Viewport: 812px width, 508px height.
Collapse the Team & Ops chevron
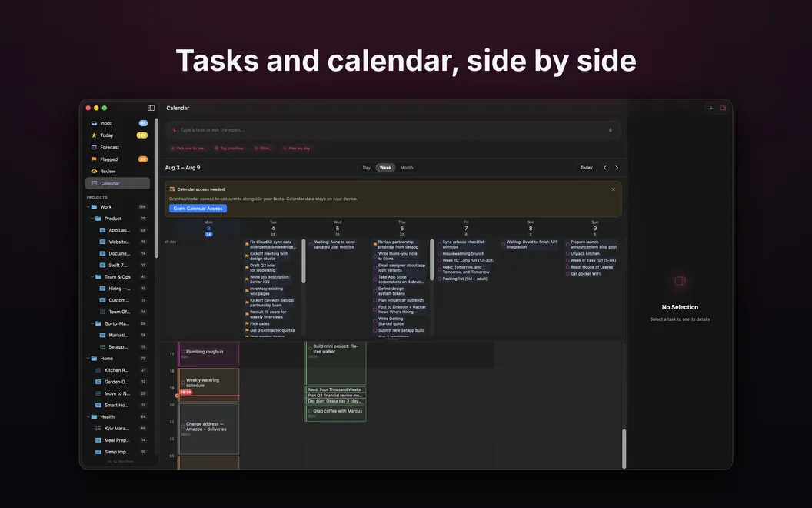coord(92,277)
